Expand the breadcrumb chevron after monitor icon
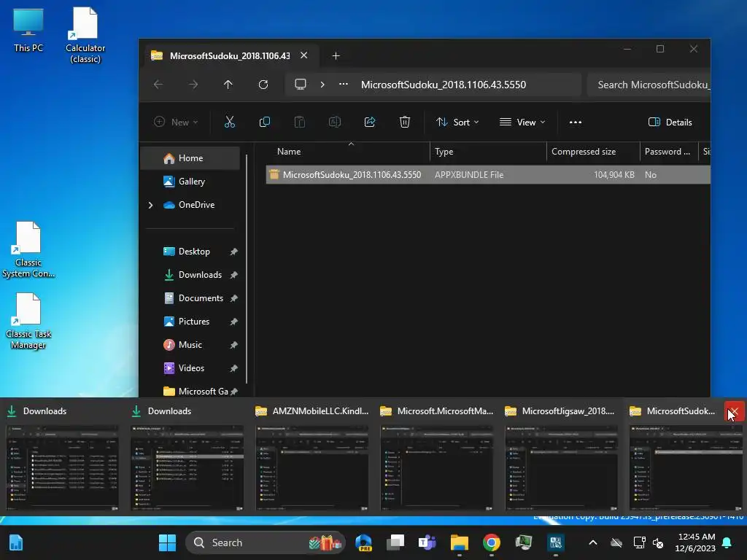 pyautogui.click(x=322, y=85)
